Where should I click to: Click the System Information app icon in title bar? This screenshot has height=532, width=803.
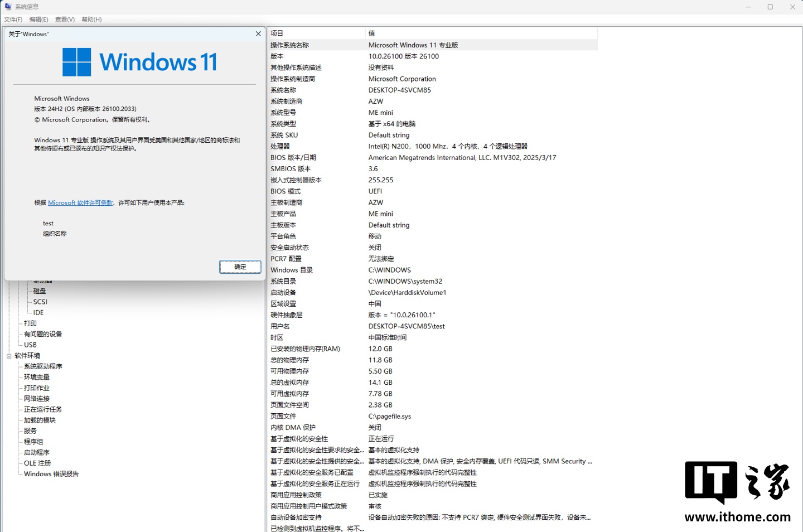[x=8, y=7]
